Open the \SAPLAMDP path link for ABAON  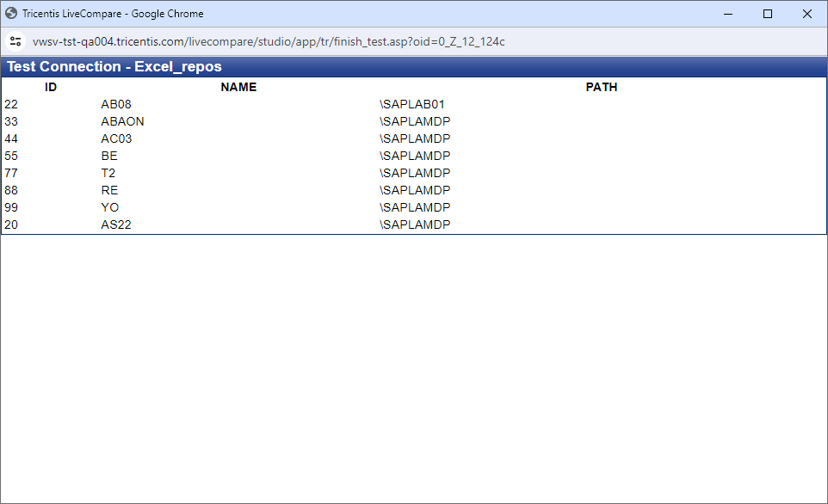pyautogui.click(x=414, y=121)
